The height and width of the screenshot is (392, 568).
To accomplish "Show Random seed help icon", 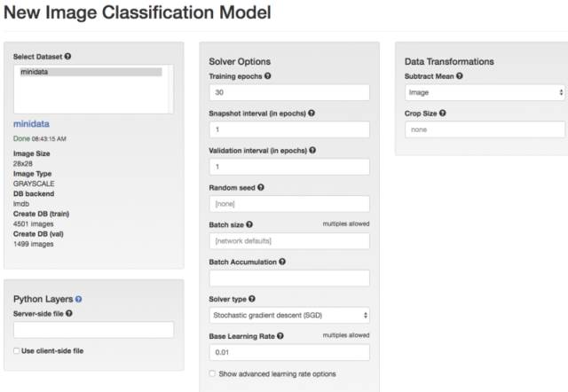I will tap(261, 187).
